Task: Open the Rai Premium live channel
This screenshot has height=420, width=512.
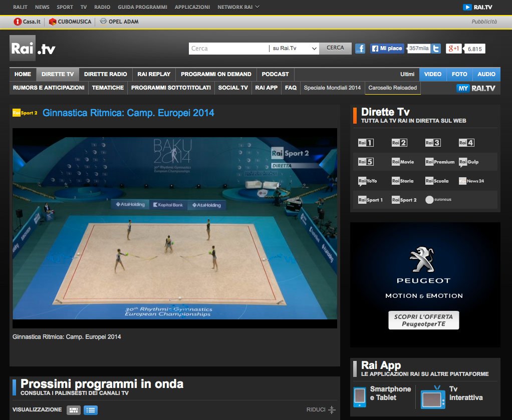Action: [440, 162]
